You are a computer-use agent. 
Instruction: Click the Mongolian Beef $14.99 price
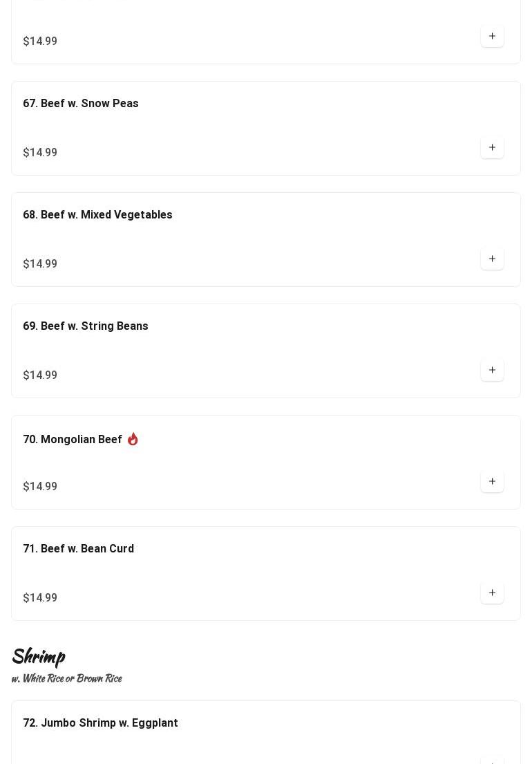click(x=40, y=486)
